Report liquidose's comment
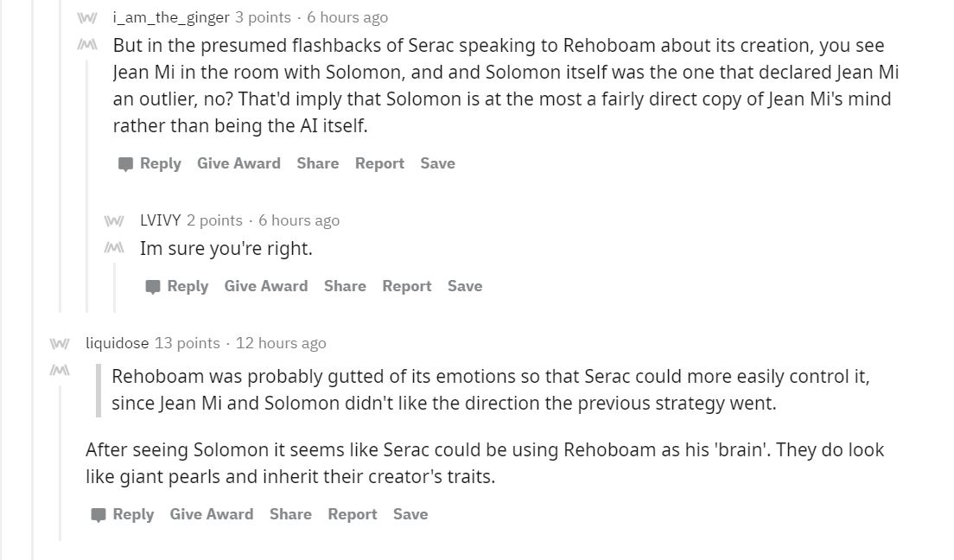The width and height of the screenshot is (954, 560). 353,514
